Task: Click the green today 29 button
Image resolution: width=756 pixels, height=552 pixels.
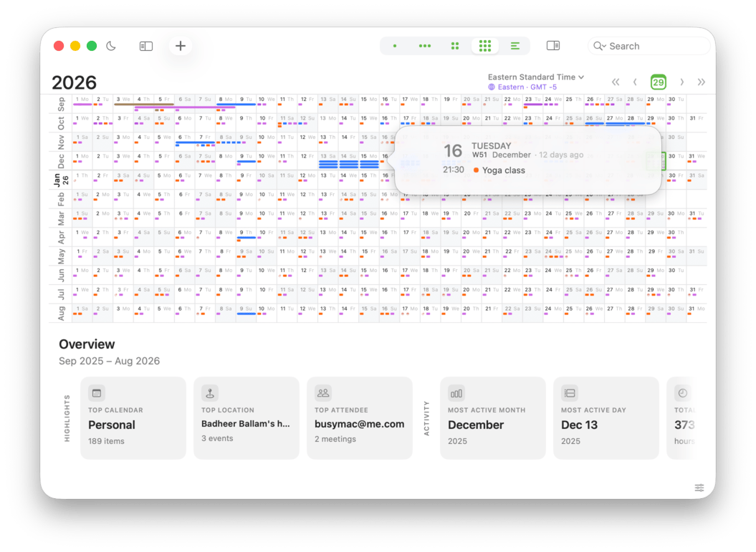Action: pyautogui.click(x=658, y=82)
